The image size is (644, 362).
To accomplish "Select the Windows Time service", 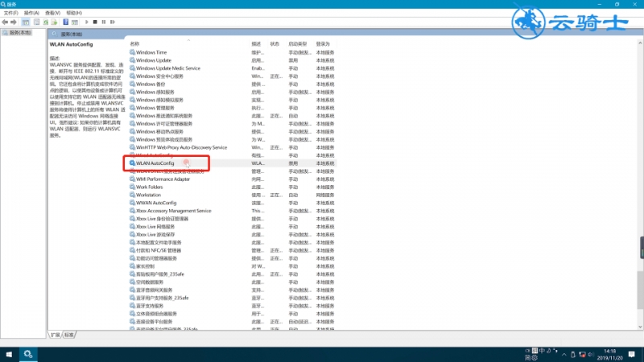I will point(151,52).
